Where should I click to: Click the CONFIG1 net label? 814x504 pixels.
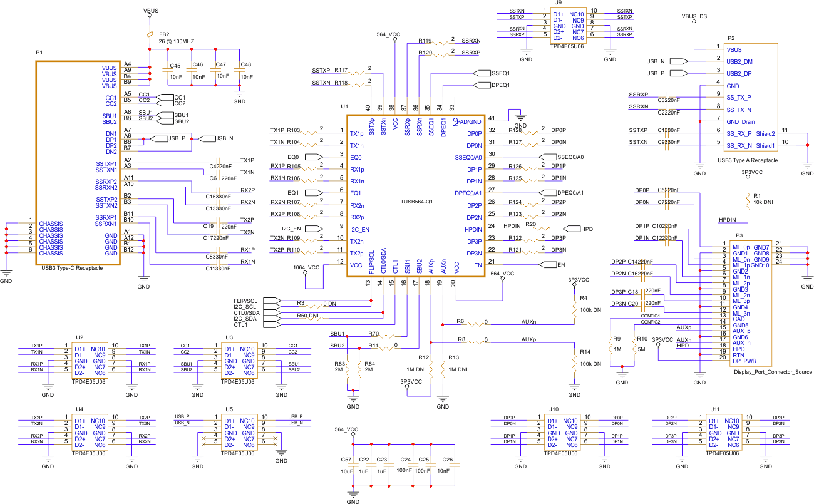coord(651,316)
